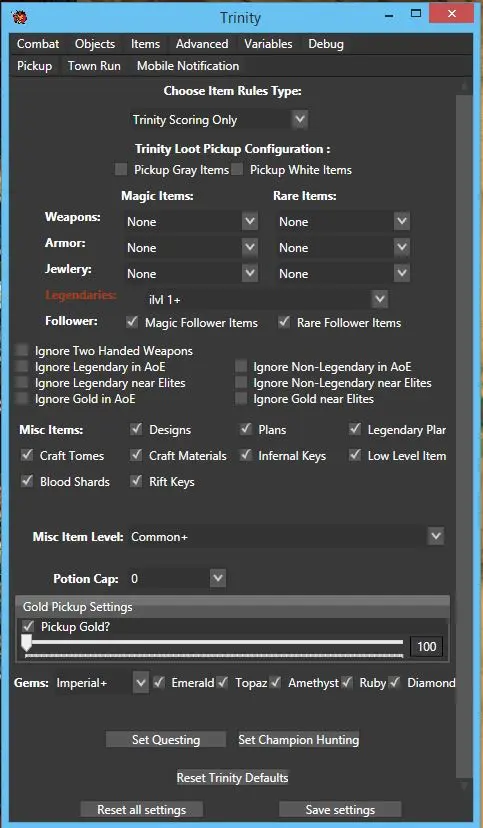Image resolution: width=483 pixels, height=828 pixels.
Task: Enable Ignore Legendary near Elites
Action: (x=22, y=382)
